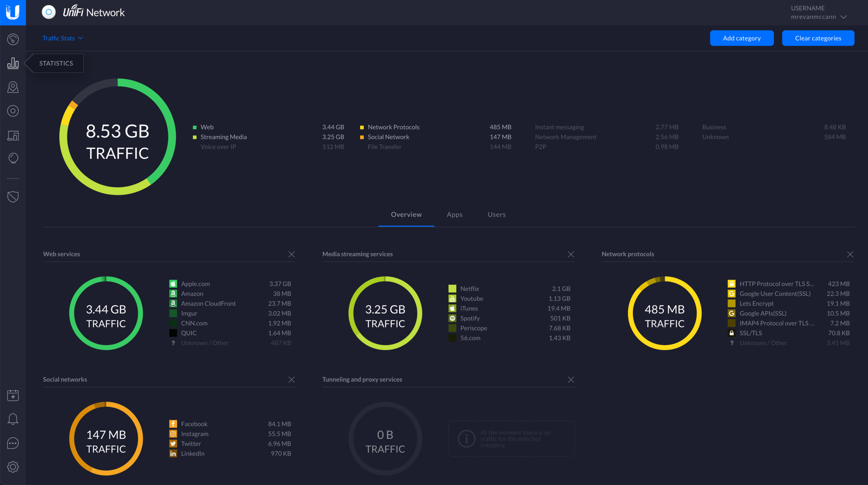Click the LinkedIn app icon

(x=173, y=453)
